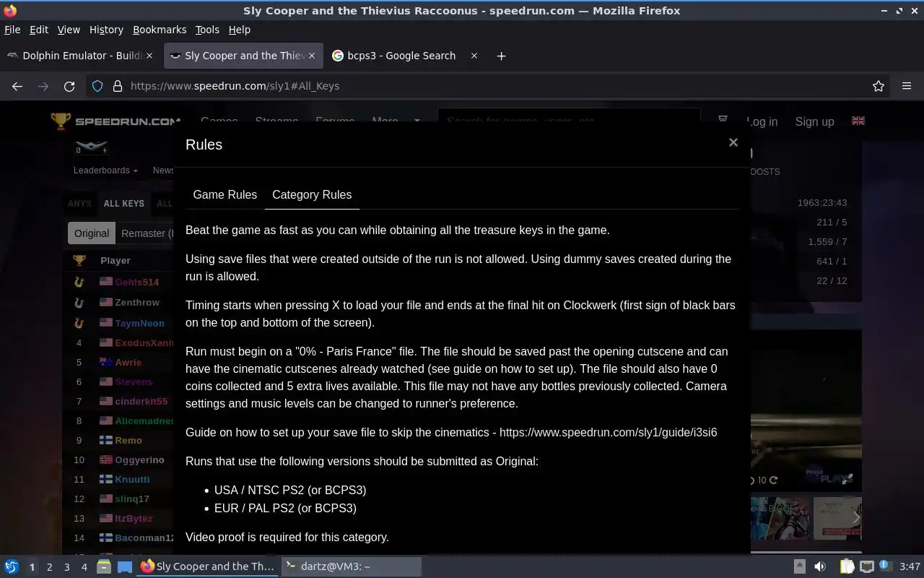The height and width of the screenshot is (578, 924).
Task: Switch to the Game Rules tab
Action: tap(225, 194)
